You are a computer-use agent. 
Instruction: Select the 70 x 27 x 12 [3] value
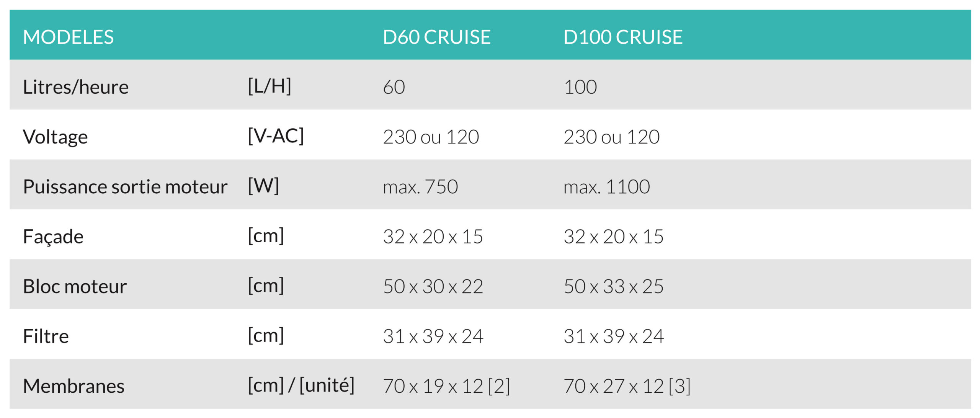pos(627,386)
